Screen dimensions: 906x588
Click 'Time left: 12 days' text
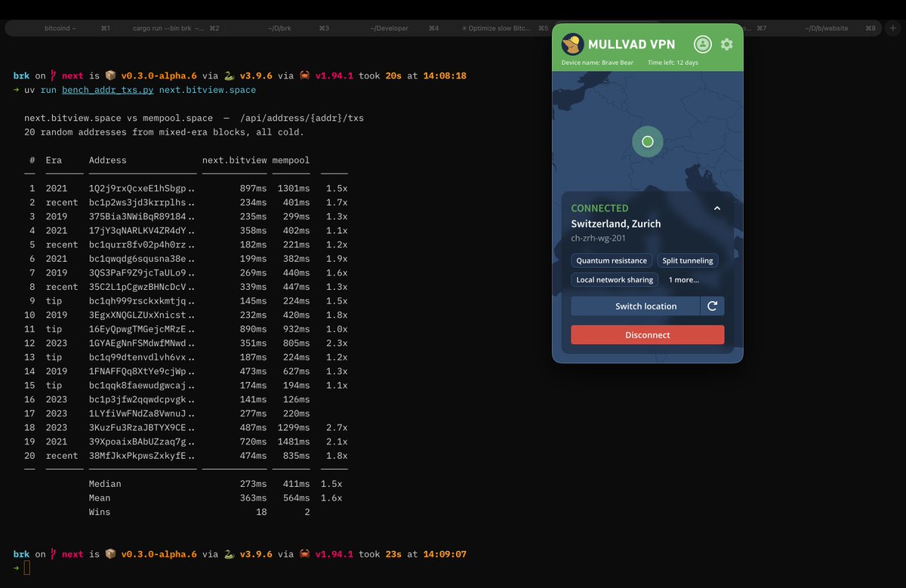pyautogui.click(x=673, y=63)
